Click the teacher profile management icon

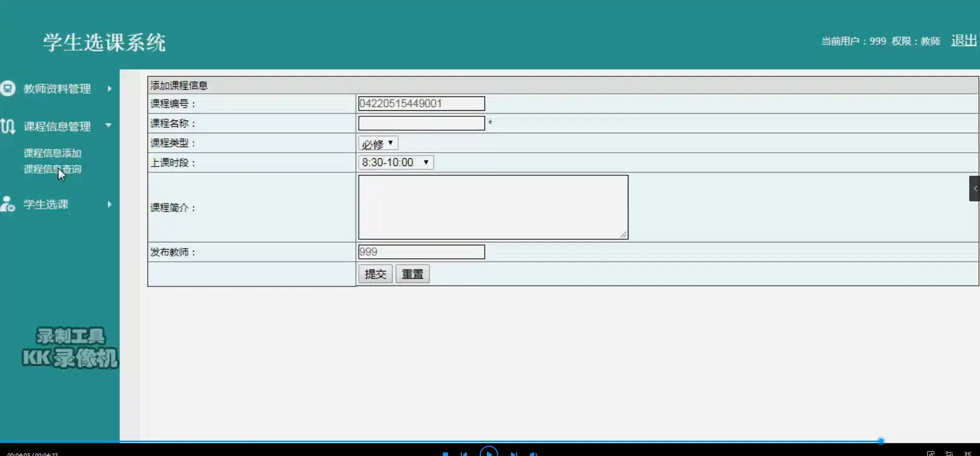[x=8, y=89]
